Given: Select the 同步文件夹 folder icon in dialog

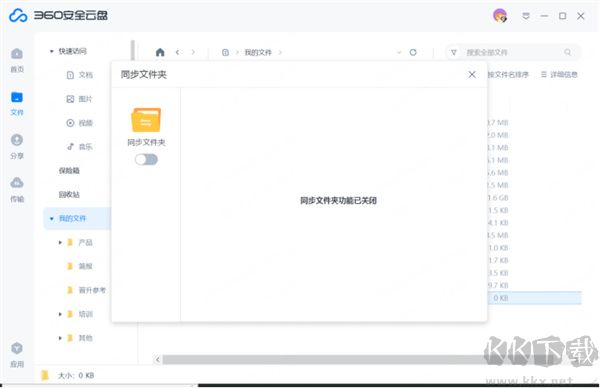Looking at the screenshot, I should (146, 120).
